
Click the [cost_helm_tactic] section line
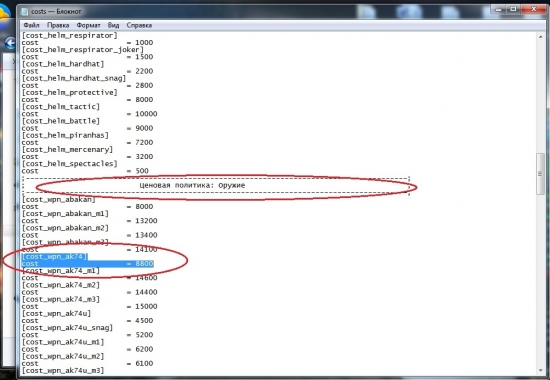[x=61, y=107]
